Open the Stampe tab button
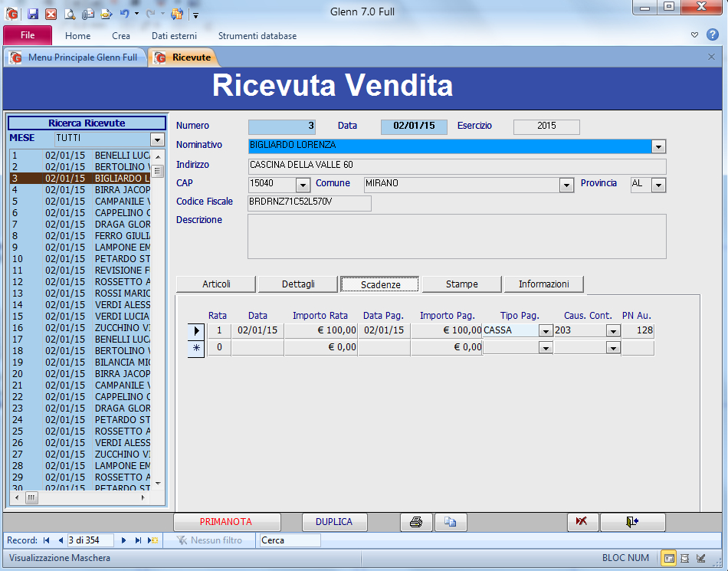 [x=462, y=284]
